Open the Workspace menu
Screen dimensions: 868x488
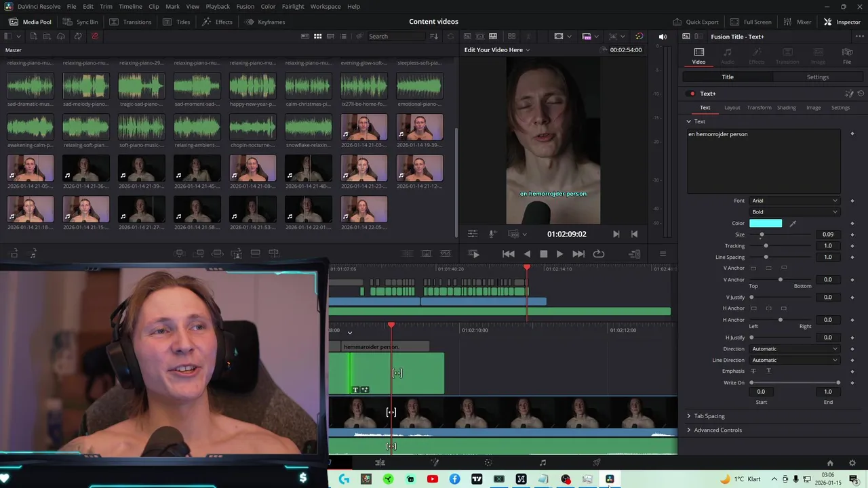(x=325, y=6)
